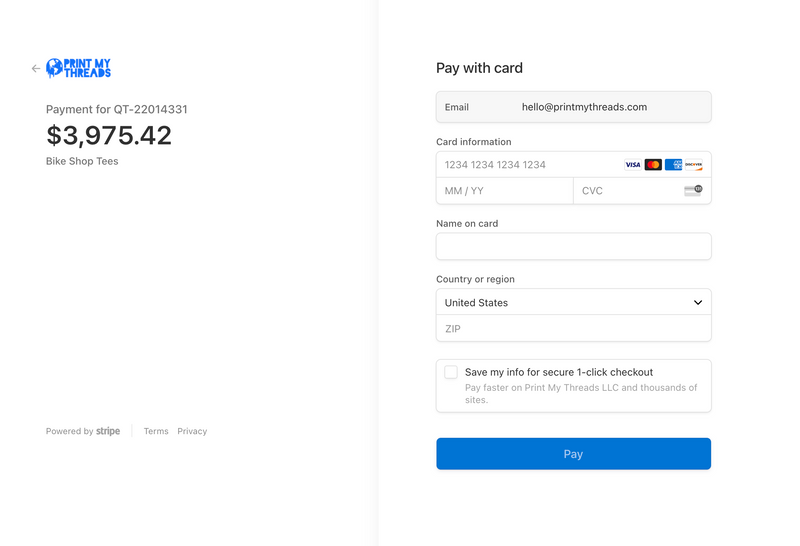
Task: Click the Mastercard brand icon
Action: click(653, 165)
